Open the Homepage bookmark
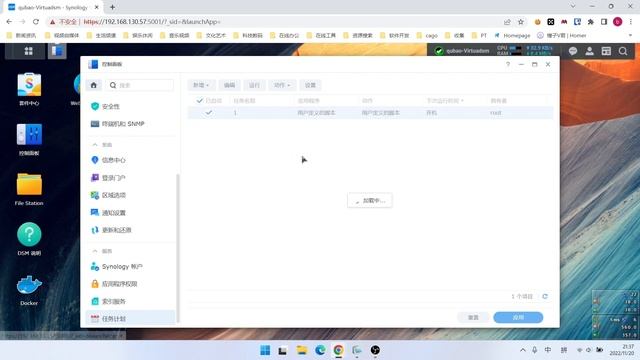The image size is (640, 360). [512, 36]
